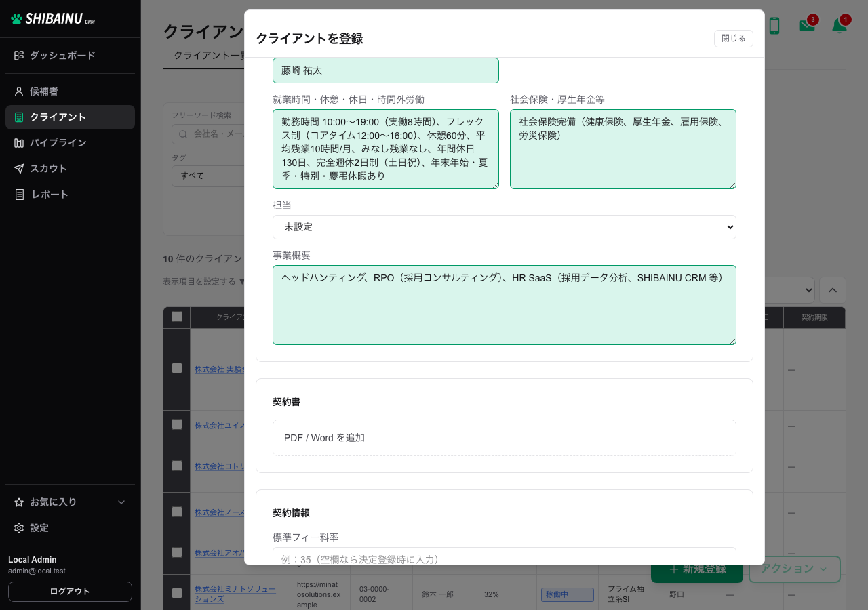Tick the select-all checkbox in the table header
The image size is (868, 610).
pos(177,317)
